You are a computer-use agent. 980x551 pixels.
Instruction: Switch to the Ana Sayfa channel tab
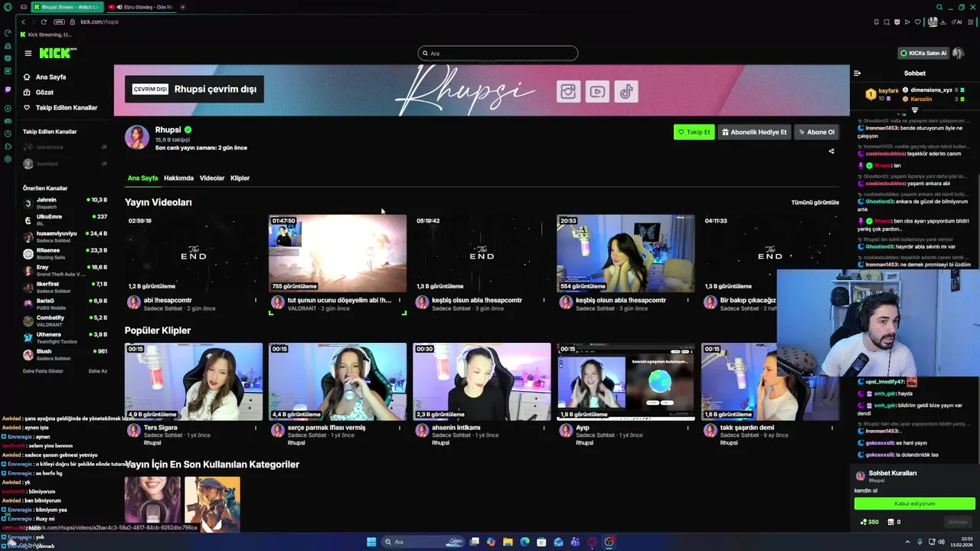coord(142,178)
